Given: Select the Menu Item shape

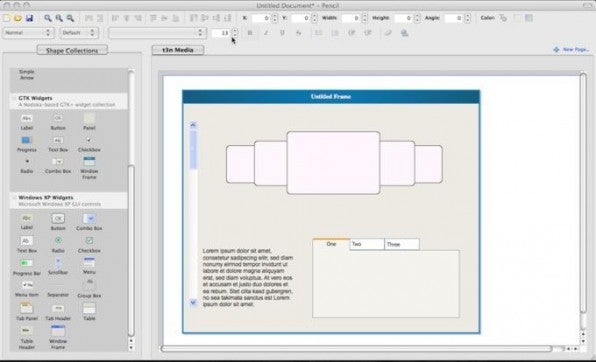Looking at the screenshot, I should point(27,289).
